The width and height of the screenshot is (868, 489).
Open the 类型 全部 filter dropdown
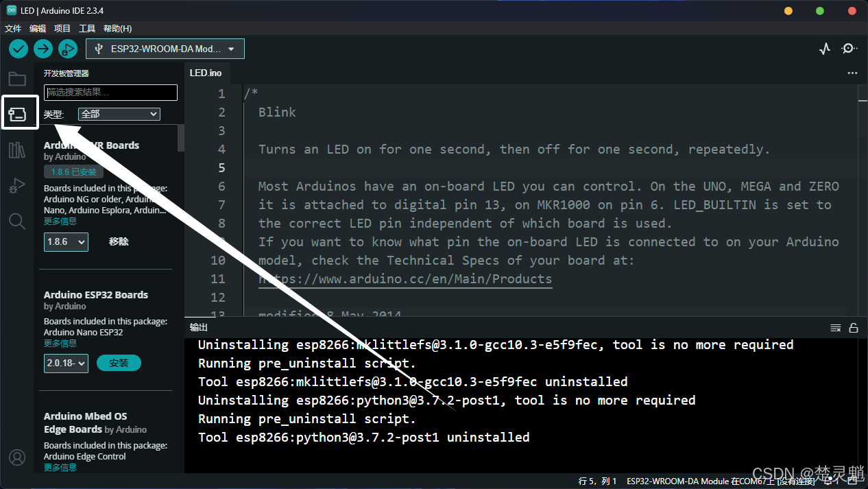tap(119, 114)
